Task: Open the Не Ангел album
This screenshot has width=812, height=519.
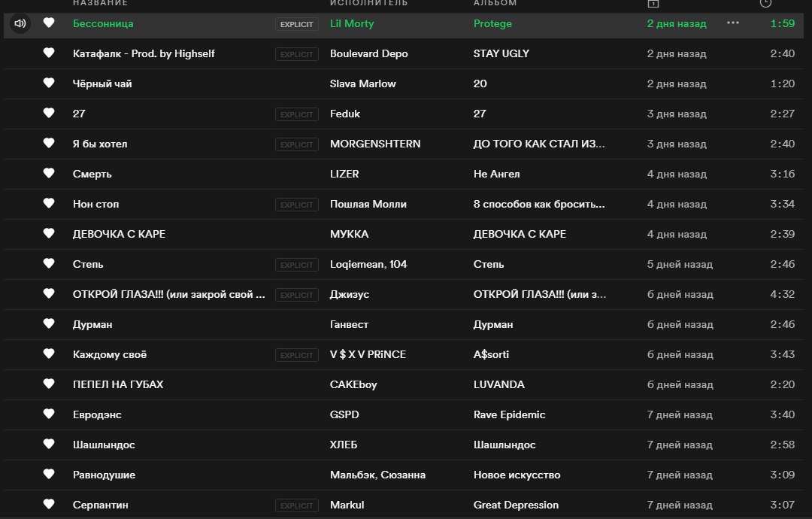Action: [497, 174]
